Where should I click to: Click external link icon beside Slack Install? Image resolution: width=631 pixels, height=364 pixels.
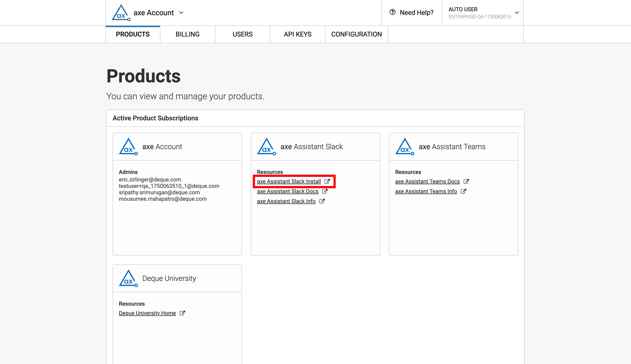[327, 181]
